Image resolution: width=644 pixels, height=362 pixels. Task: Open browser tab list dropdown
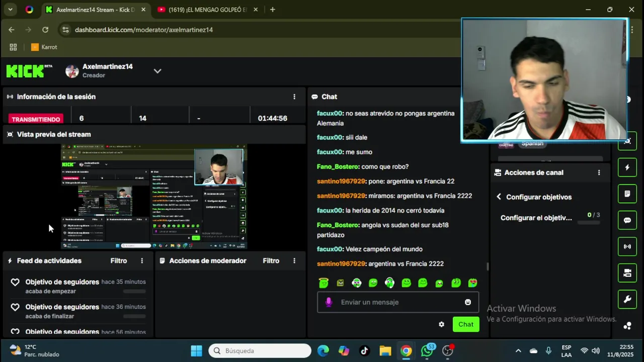click(x=10, y=10)
